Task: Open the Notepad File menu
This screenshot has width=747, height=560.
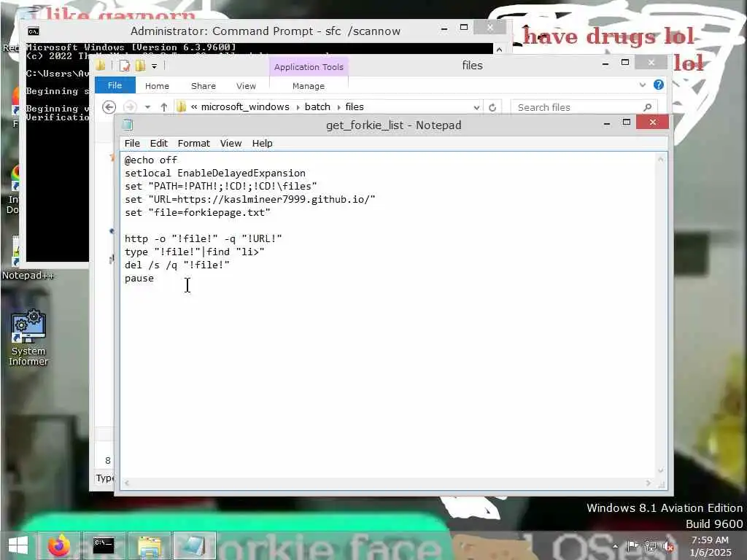Action: [x=132, y=144]
